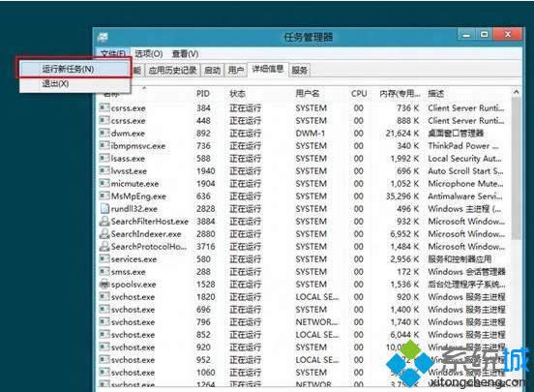Click the DWM-1 user name cell
Image resolution: width=534 pixels, height=392 pixels.
coord(310,134)
